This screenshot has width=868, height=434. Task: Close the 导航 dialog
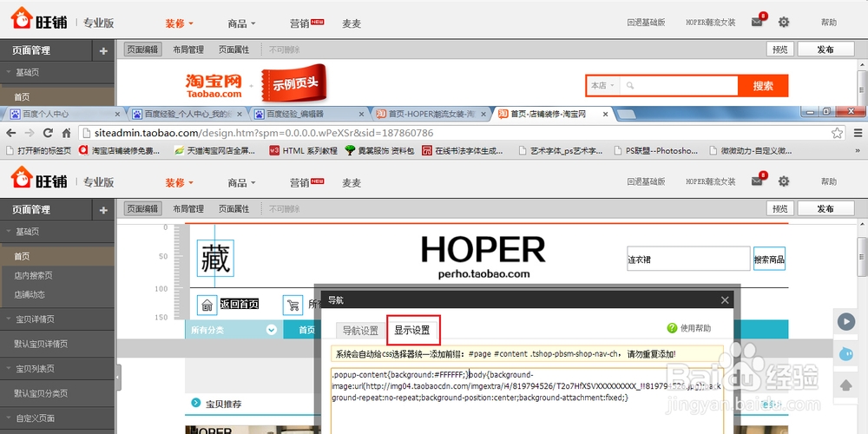[x=725, y=300]
